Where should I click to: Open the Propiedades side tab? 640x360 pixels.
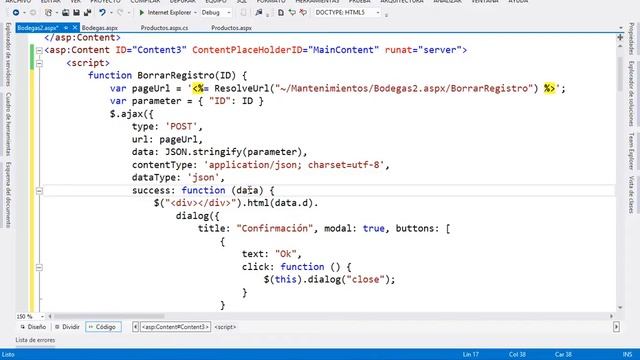tap(631, 38)
